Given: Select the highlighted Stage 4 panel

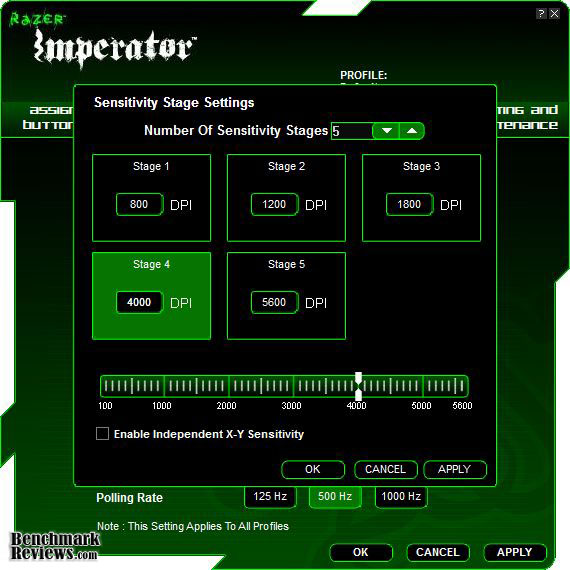Looking at the screenshot, I should pyautogui.click(x=152, y=296).
